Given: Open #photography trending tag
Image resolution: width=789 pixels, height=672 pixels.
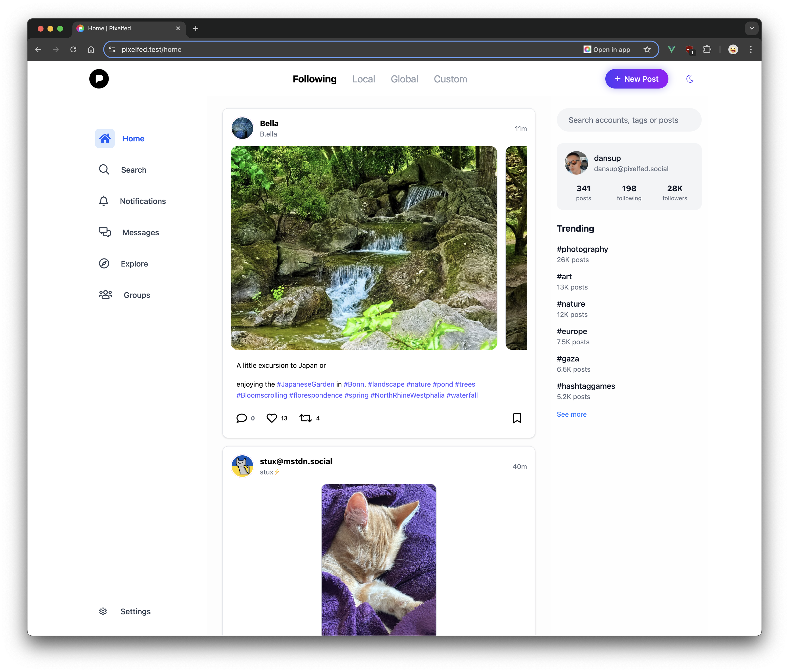Looking at the screenshot, I should coord(582,249).
